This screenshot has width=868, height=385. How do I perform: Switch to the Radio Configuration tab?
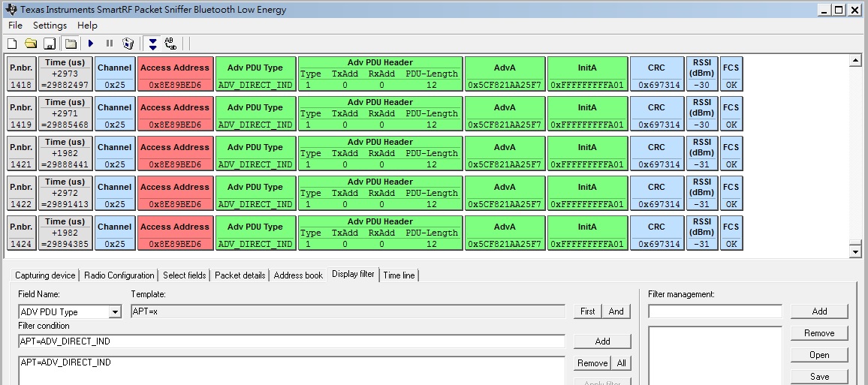pyautogui.click(x=119, y=275)
